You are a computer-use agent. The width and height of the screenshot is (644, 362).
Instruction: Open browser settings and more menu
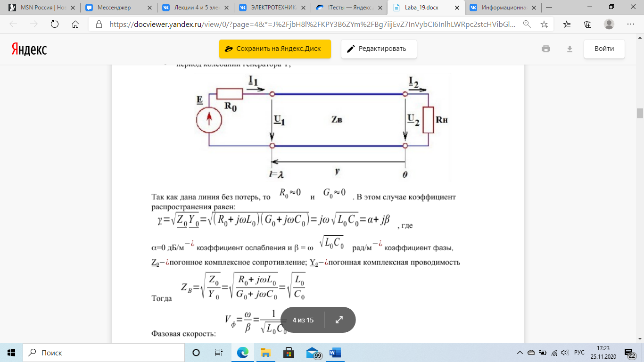[x=630, y=25]
